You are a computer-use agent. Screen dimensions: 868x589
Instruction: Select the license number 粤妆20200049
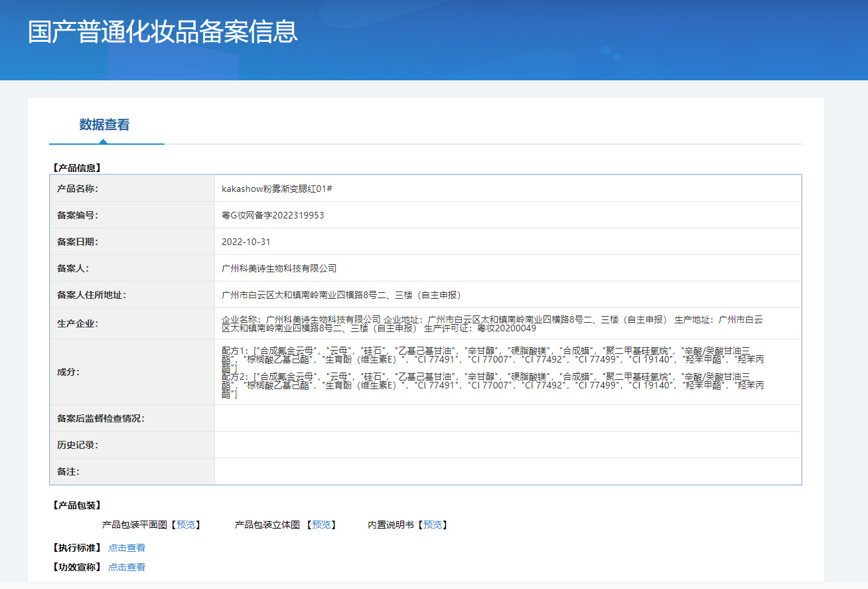pos(506,328)
